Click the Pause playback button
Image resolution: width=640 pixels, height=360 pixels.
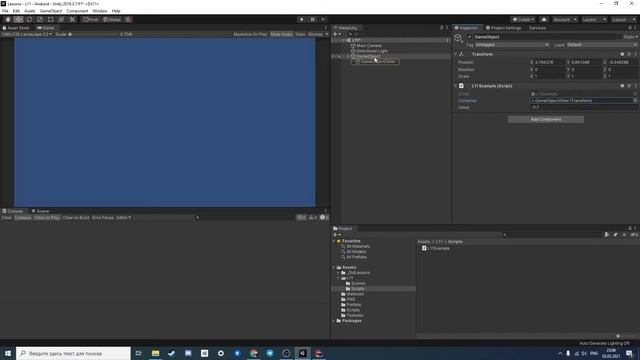(313, 20)
